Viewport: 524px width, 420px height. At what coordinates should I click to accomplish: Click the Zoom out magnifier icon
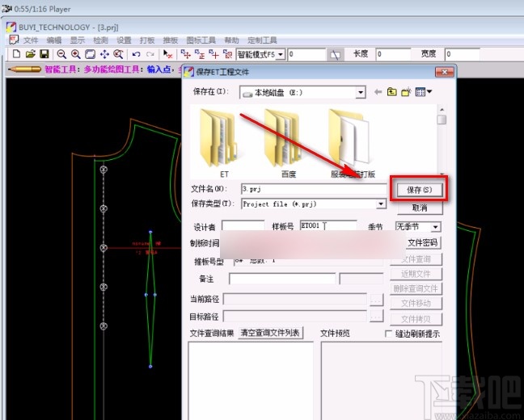pos(61,54)
